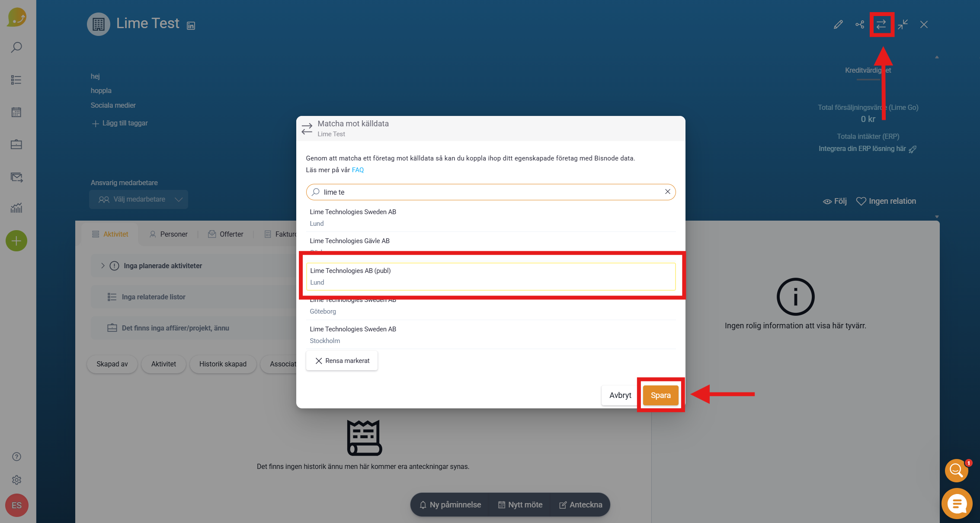Toggle Följ to follow the company

pos(835,201)
